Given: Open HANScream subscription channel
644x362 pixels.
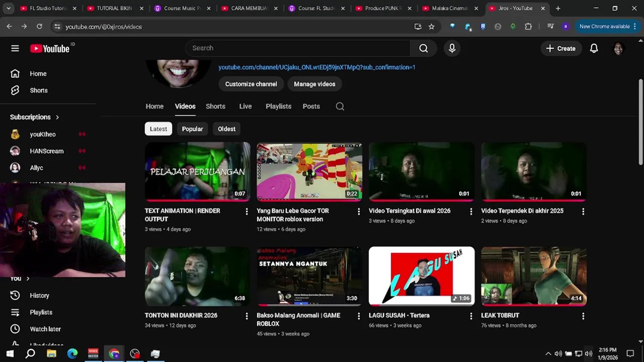Looking at the screenshot, I should pyautogui.click(x=48, y=151).
